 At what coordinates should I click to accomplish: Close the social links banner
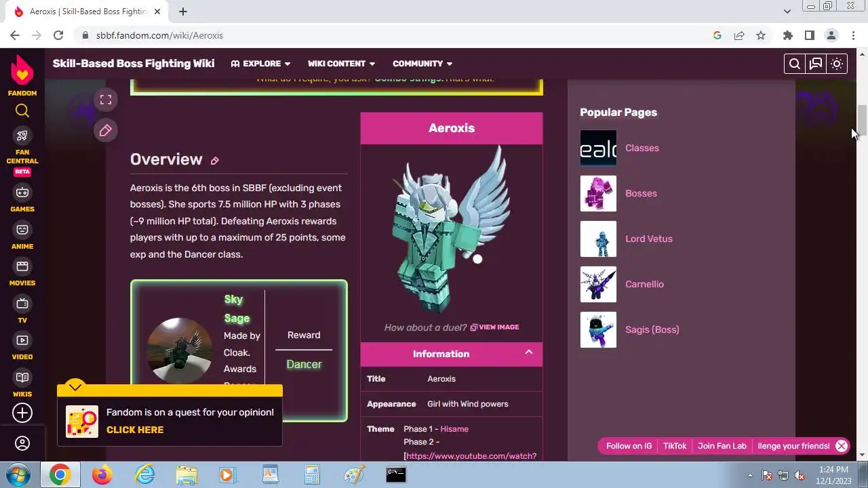pyautogui.click(x=842, y=446)
